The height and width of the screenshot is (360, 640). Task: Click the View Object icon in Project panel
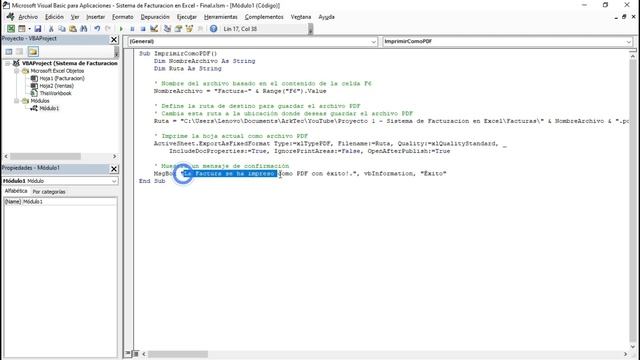[x=20, y=51]
